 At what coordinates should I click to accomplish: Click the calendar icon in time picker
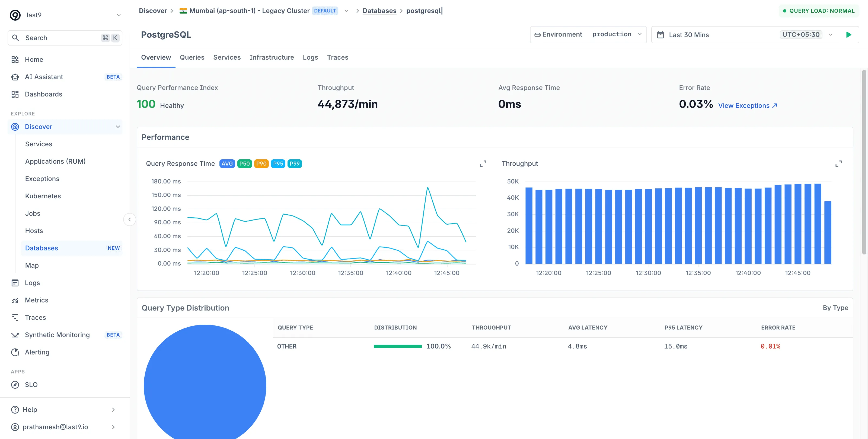660,35
